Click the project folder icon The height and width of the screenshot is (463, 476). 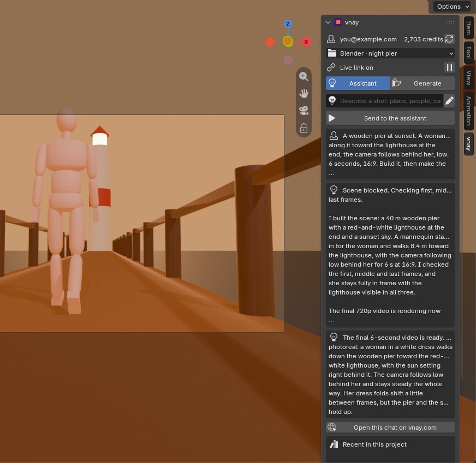coord(332,53)
